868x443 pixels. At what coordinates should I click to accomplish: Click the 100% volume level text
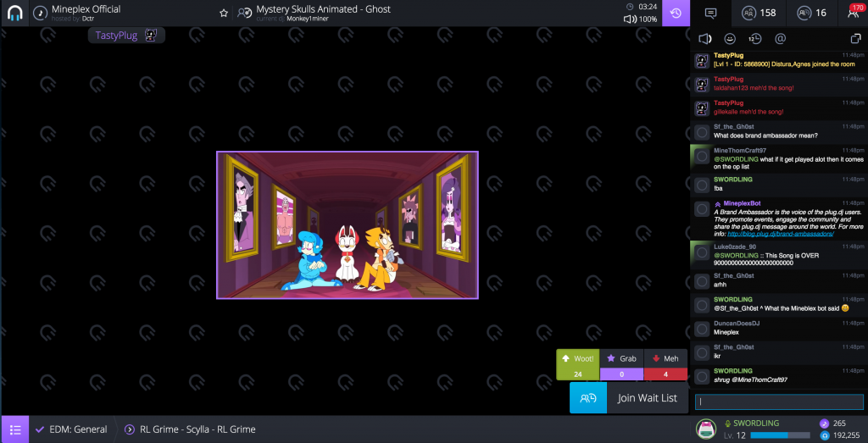(648, 19)
